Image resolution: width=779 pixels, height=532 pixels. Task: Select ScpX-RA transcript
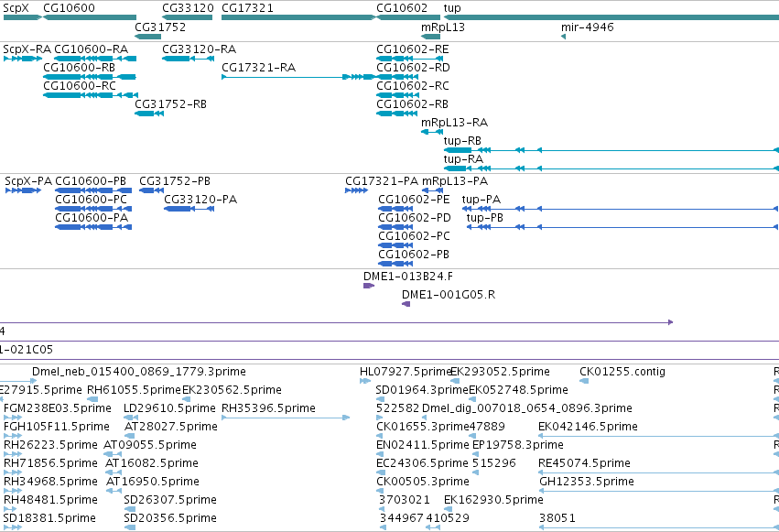coord(22,59)
